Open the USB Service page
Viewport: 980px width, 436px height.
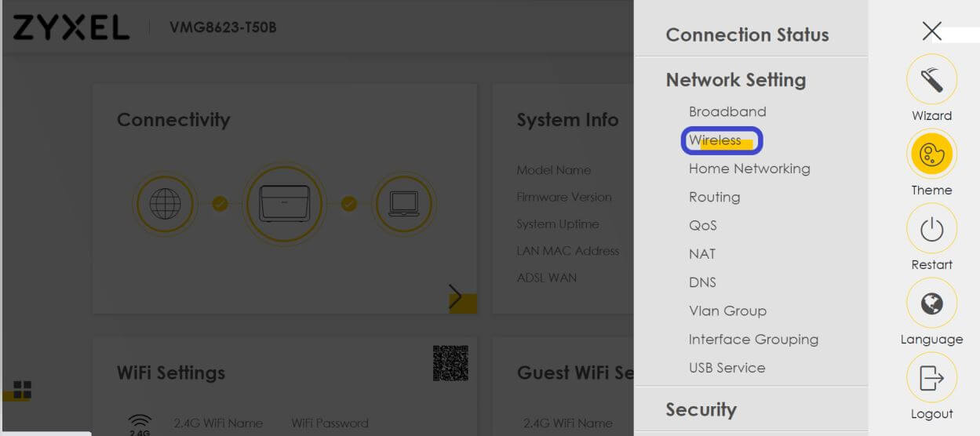(x=727, y=368)
